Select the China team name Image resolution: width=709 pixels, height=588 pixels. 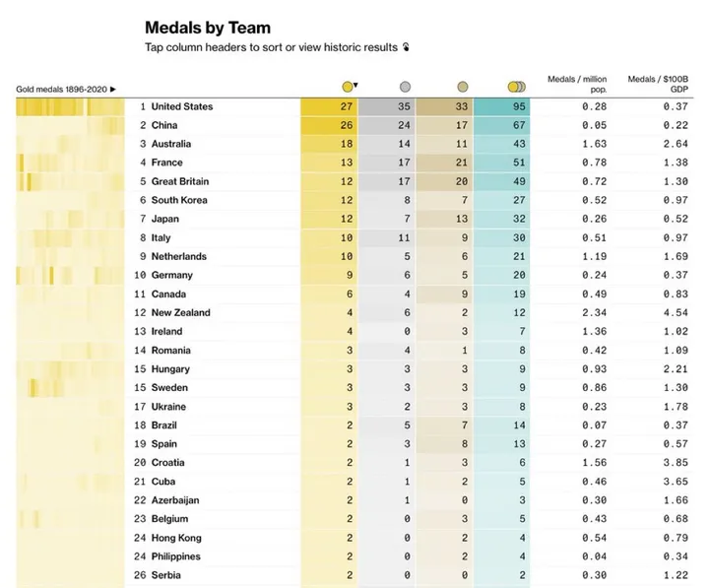point(164,125)
